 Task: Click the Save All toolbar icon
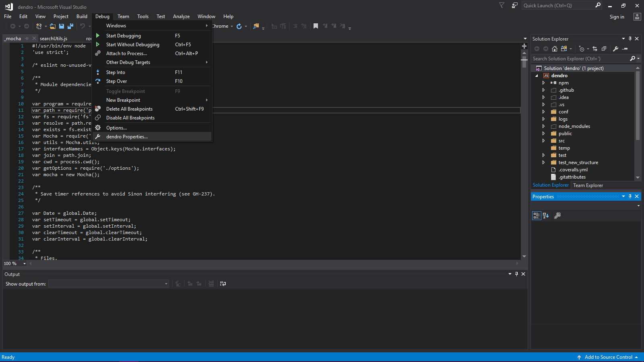(70, 26)
